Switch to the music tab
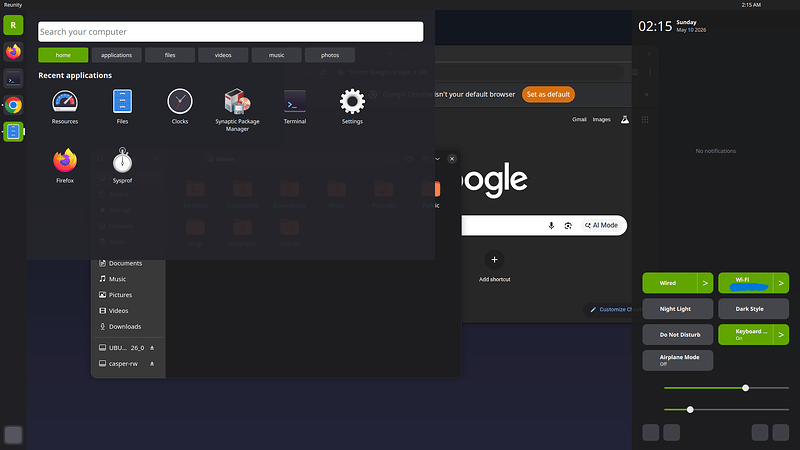Screen dimensions: 800x450 pyautogui.click(x=277, y=55)
